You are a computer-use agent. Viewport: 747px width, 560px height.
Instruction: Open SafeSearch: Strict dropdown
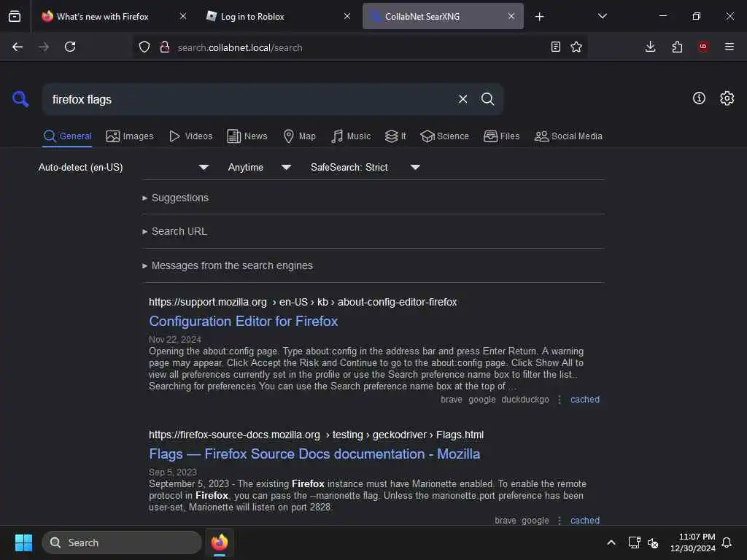click(365, 167)
